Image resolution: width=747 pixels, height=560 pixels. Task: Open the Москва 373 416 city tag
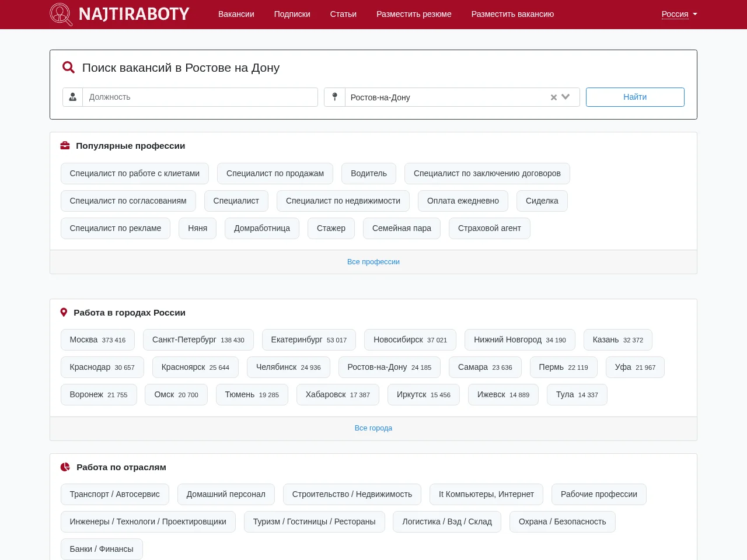tap(97, 339)
